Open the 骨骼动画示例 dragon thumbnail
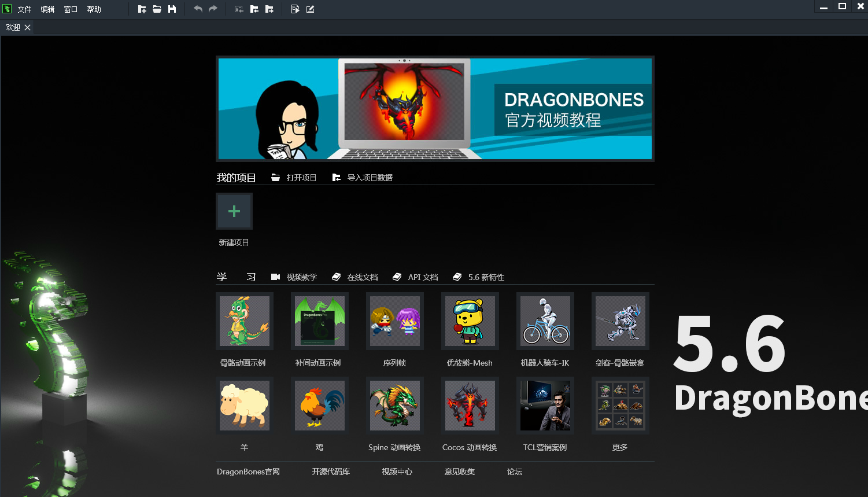Image resolution: width=868 pixels, height=497 pixels. point(245,321)
